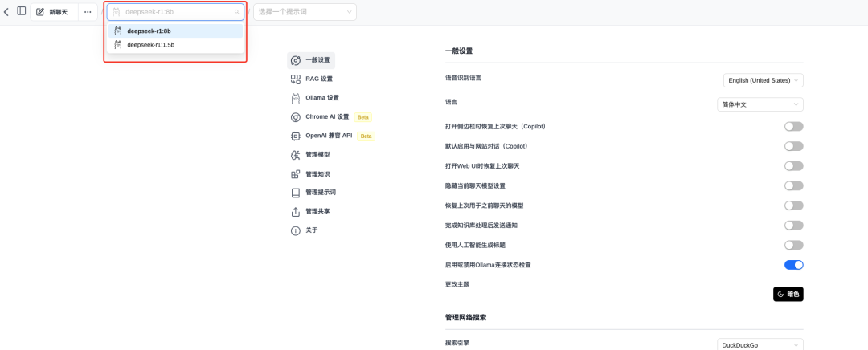Click the Beta badge next to Chrome AI
The height and width of the screenshot is (350, 868).
click(362, 117)
